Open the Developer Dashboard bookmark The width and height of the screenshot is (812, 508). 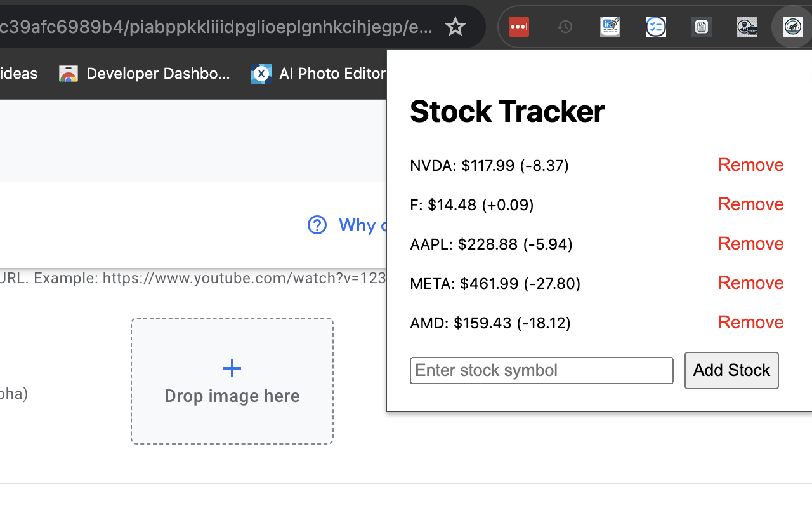point(146,74)
